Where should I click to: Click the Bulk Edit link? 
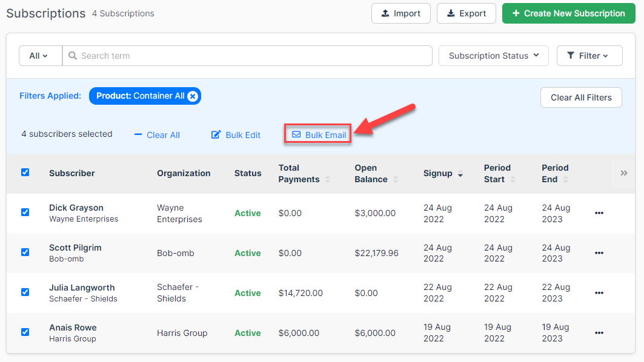[x=236, y=135]
